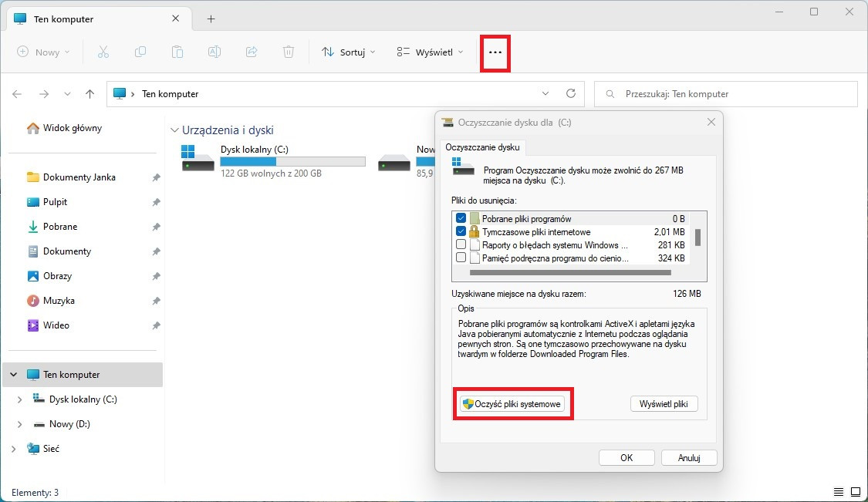Viewport: 868px width, 502px height.
Task: Select Oczyszczanie dysku tab in dialog
Action: pos(483,147)
